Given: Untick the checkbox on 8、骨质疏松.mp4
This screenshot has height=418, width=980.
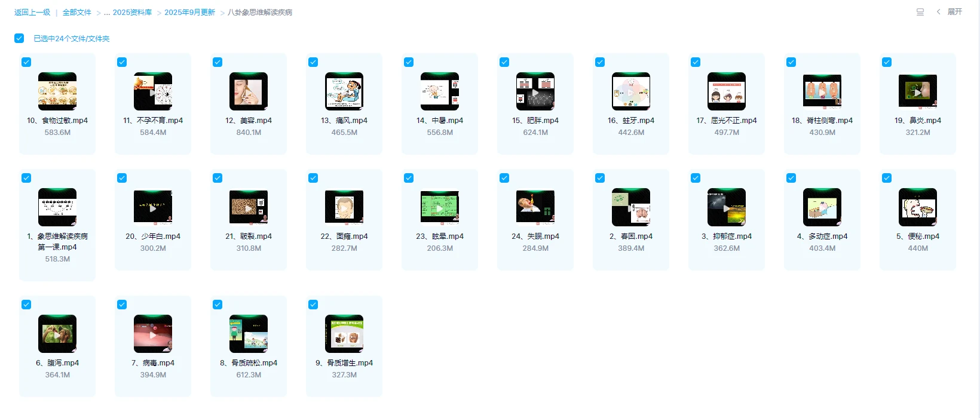Looking at the screenshot, I should click(218, 305).
